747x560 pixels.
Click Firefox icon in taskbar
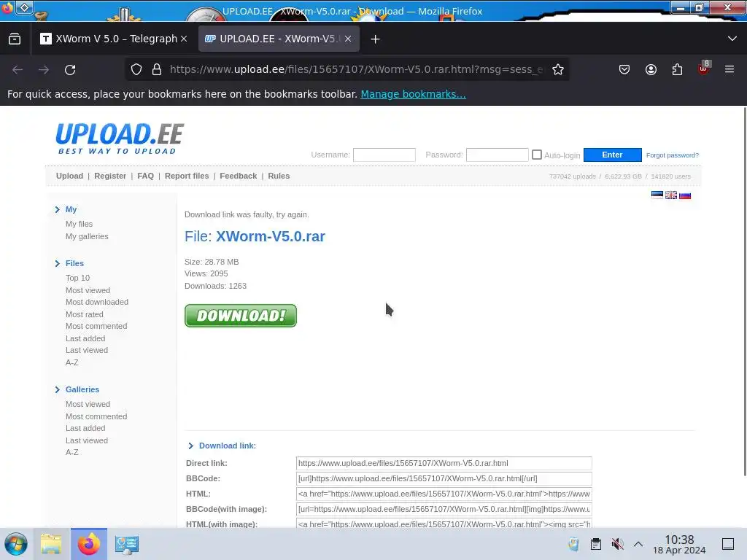tap(89, 544)
